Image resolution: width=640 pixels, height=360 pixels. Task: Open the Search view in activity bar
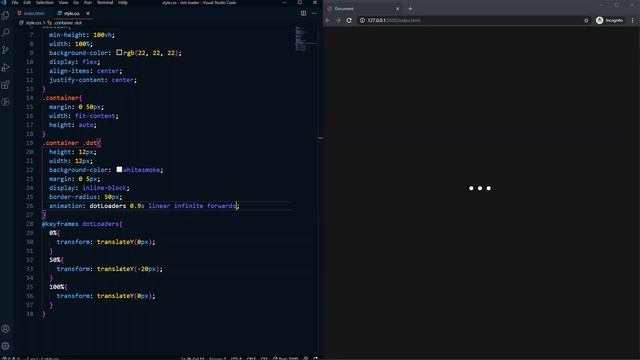5,33
